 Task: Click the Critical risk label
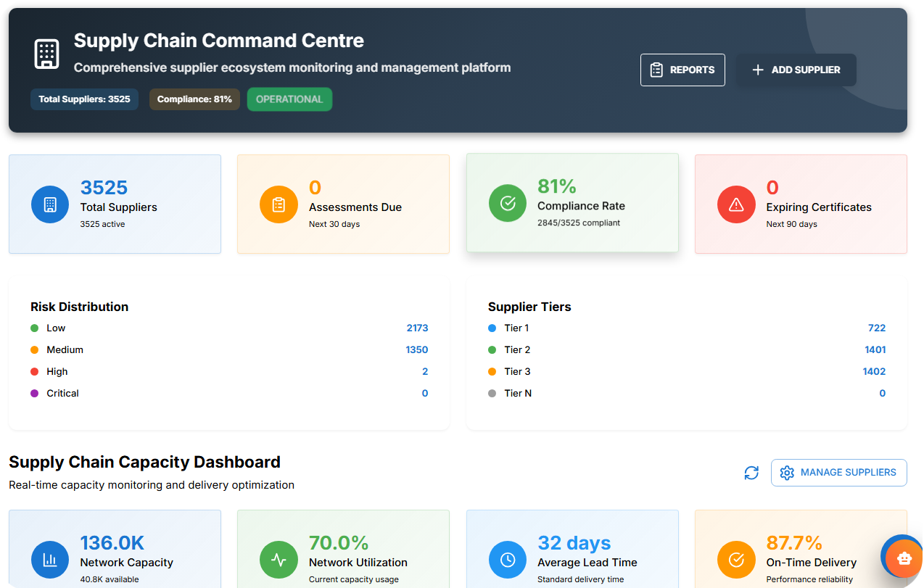tap(63, 394)
